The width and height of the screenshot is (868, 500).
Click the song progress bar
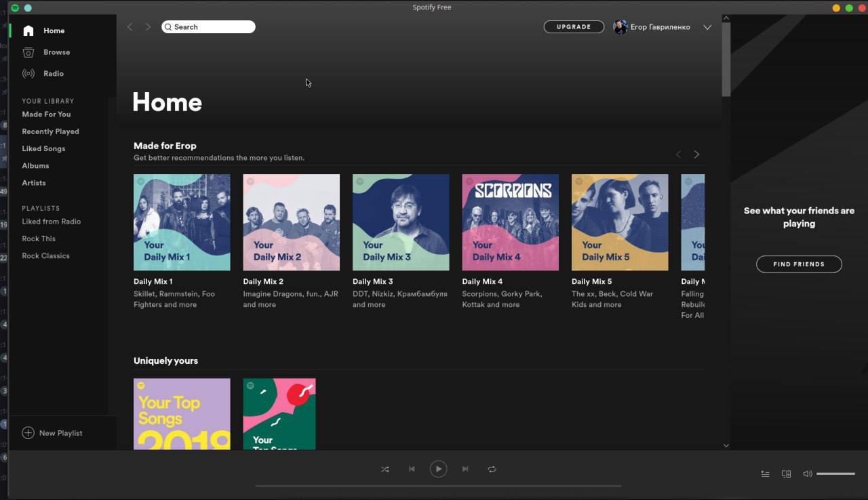click(438, 486)
